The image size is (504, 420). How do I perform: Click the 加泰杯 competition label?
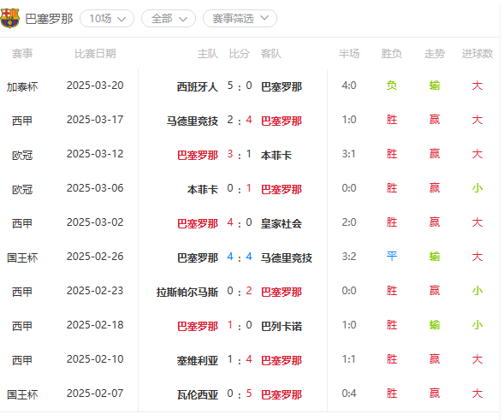[22, 86]
